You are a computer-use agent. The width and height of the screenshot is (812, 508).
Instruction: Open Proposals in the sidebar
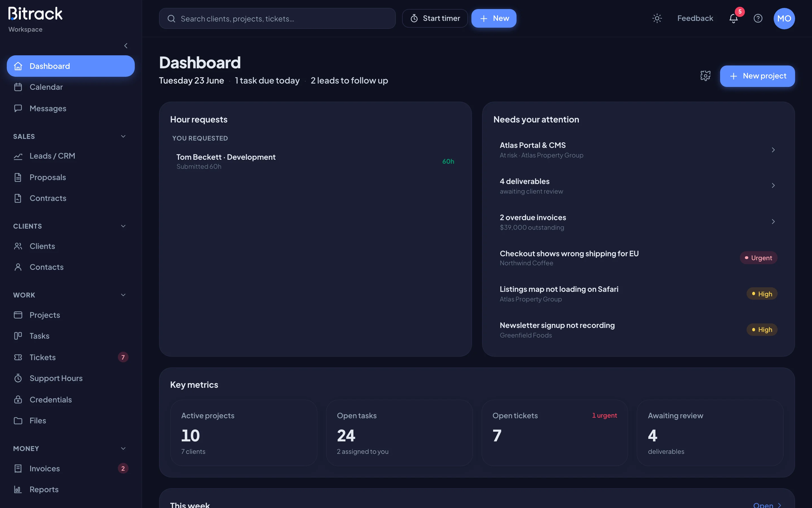coord(70,177)
